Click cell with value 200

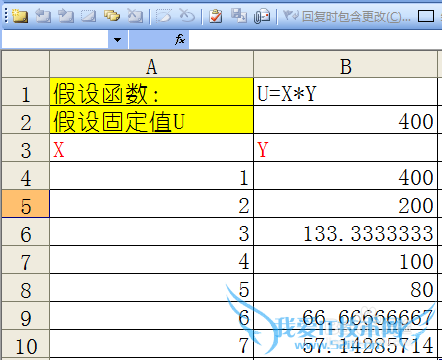click(x=346, y=204)
